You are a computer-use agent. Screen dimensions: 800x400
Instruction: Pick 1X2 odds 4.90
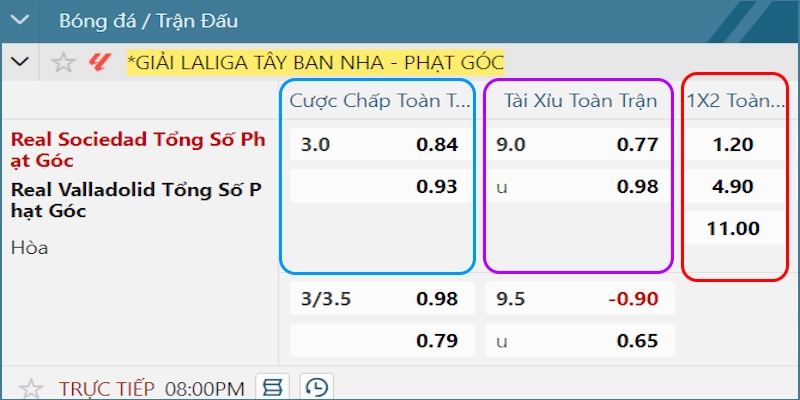(734, 186)
